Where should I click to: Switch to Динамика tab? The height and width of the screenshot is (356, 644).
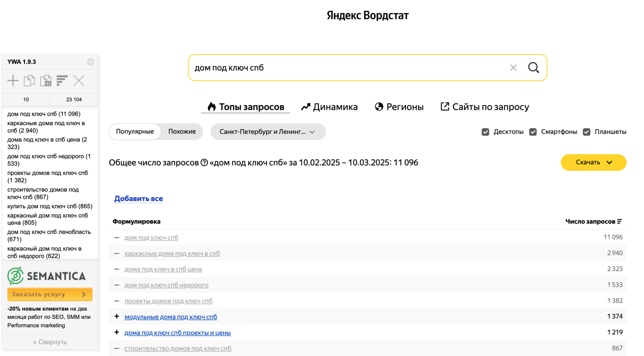(329, 107)
